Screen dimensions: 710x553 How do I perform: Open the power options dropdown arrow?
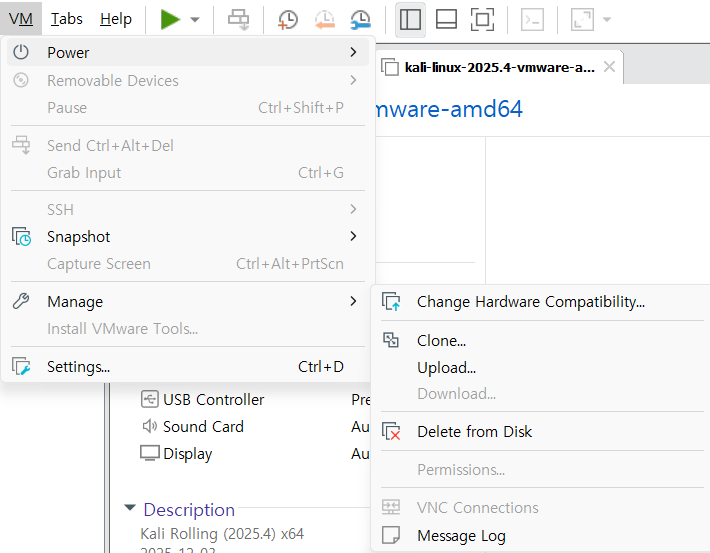[195, 19]
